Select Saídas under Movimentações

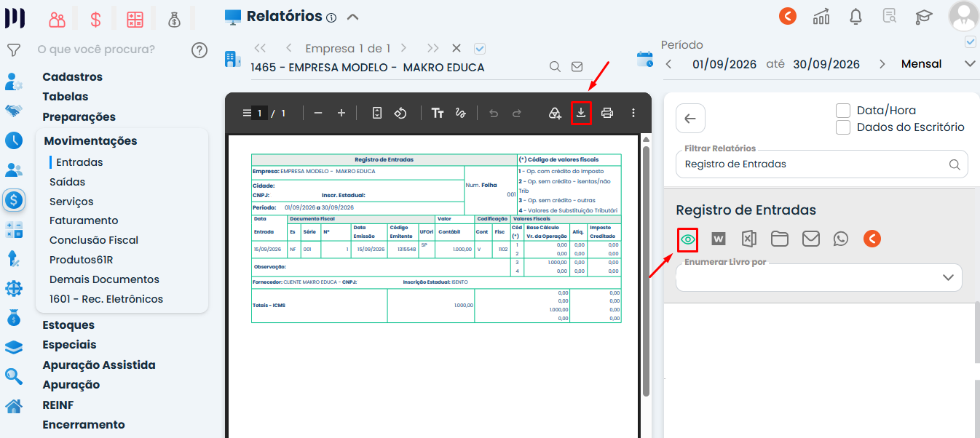tap(67, 182)
